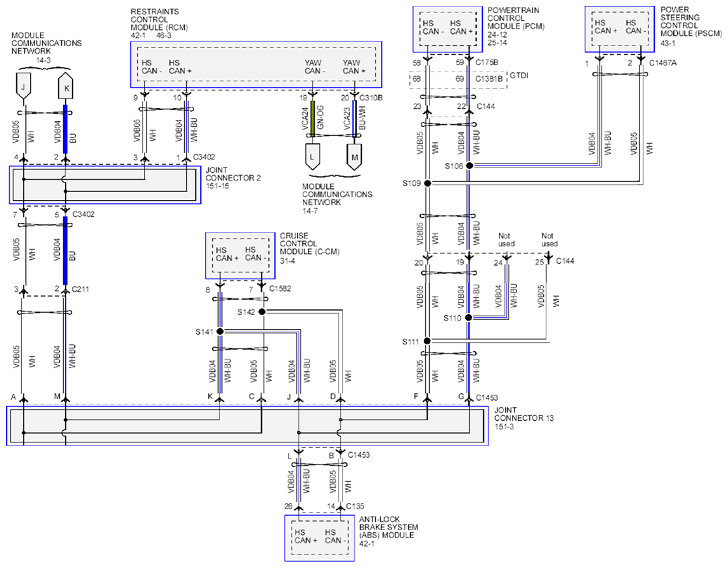Click the off-page connector symbol K
728x568 pixels.
pyautogui.click(x=66, y=86)
